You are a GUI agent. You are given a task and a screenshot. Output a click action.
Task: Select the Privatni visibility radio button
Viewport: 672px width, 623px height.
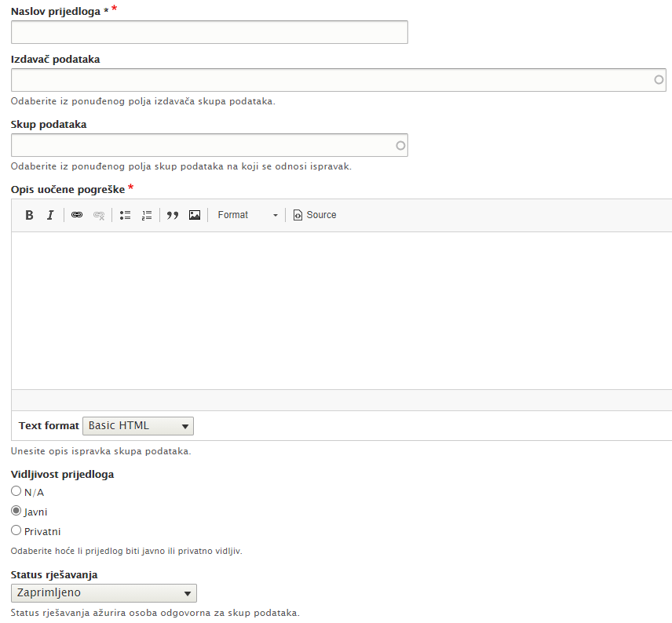[x=16, y=530]
